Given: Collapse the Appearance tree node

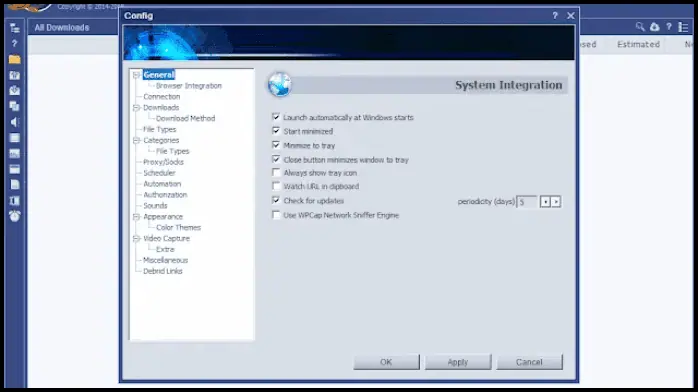Looking at the screenshot, I should 137,217.
